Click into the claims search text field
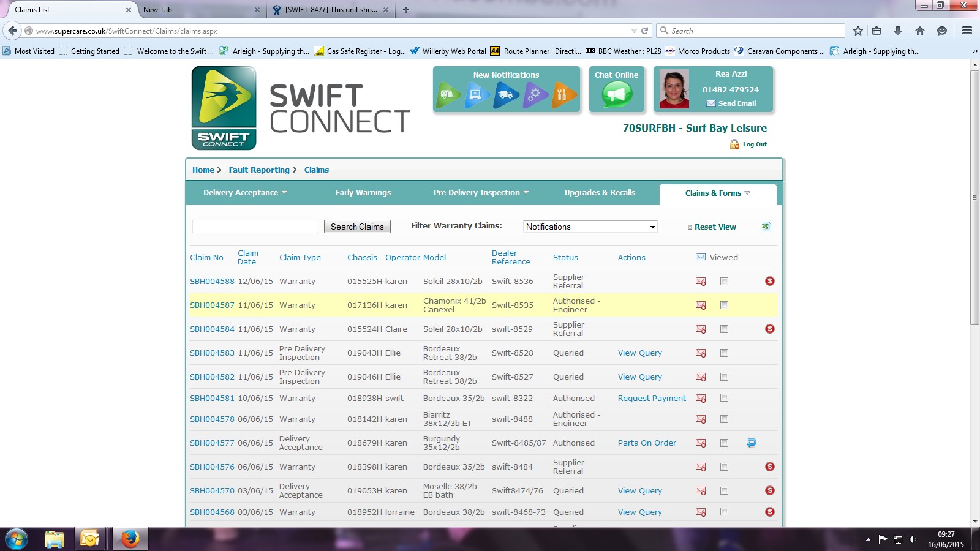Viewport: 980px width, 551px height. (255, 227)
